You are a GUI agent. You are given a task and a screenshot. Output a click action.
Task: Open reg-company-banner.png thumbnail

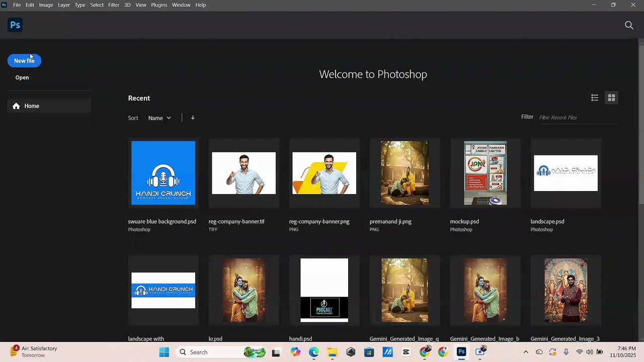(x=325, y=173)
